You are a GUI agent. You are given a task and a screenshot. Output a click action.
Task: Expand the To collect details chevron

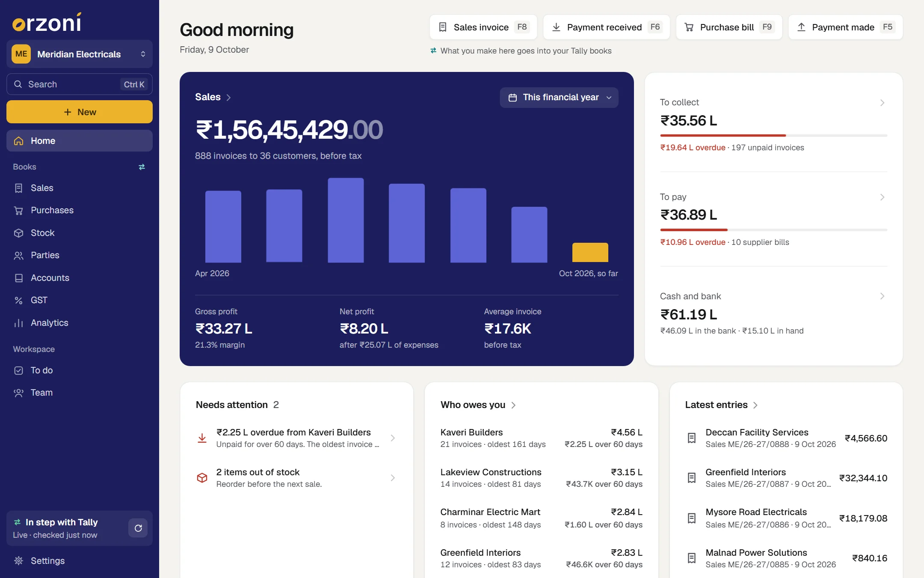pyautogui.click(x=882, y=103)
